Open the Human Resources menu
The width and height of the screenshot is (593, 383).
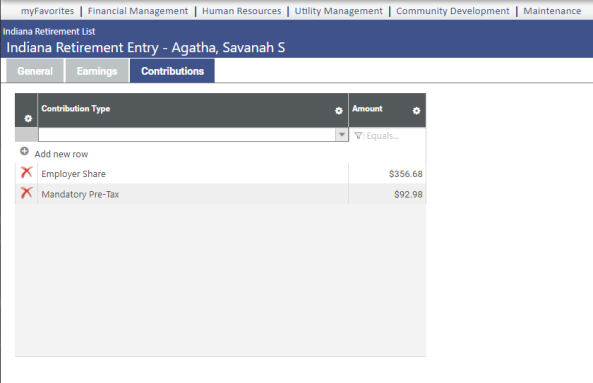click(x=242, y=11)
